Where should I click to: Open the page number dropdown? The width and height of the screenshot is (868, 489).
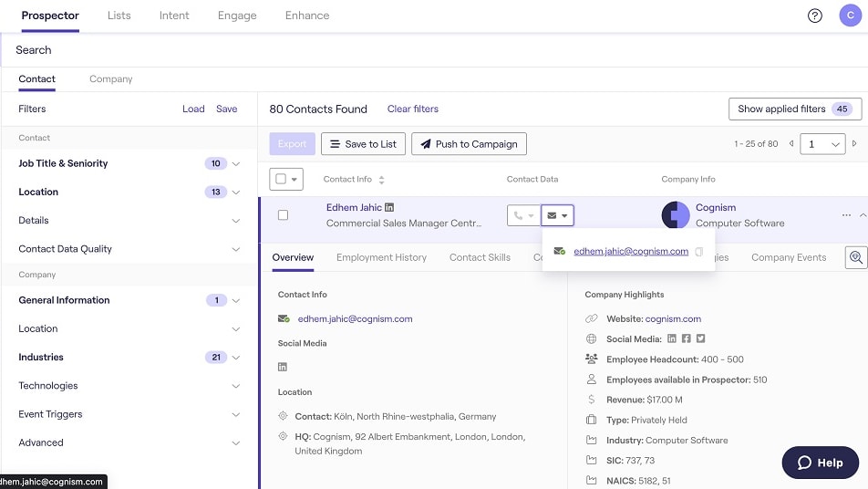click(x=822, y=144)
